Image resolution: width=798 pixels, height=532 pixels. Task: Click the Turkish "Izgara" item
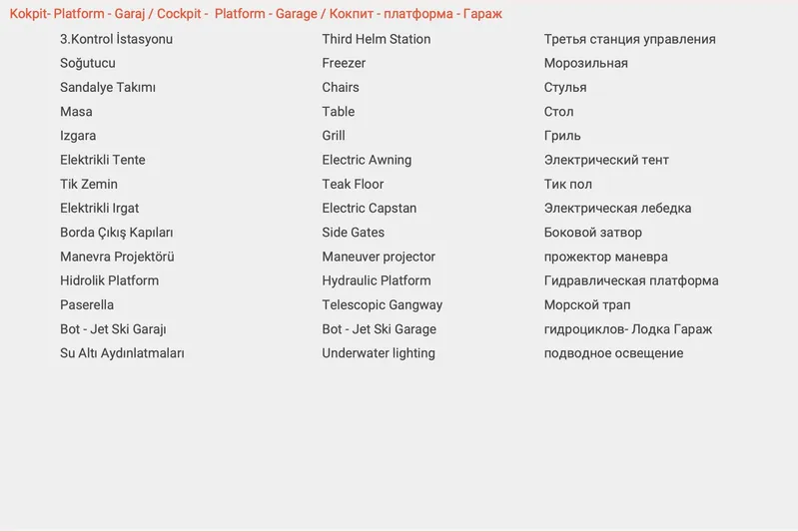coord(78,136)
